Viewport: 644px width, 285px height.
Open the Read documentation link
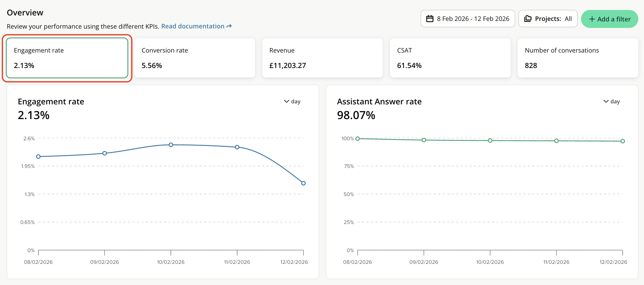point(193,26)
